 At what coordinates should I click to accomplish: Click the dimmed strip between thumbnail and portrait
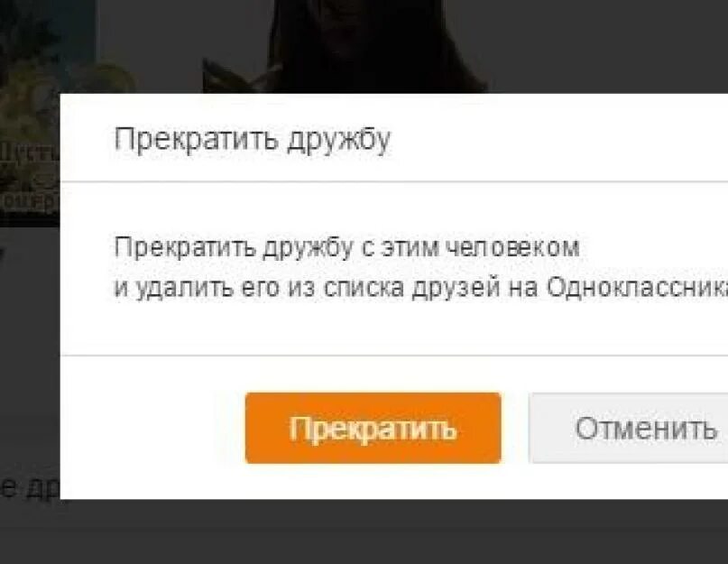150,46
